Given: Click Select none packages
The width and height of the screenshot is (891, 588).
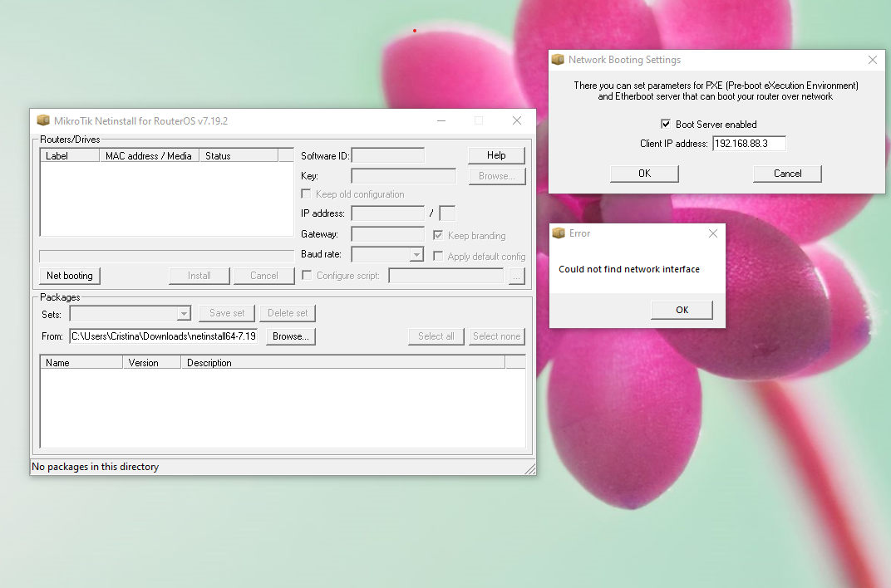Looking at the screenshot, I should [x=497, y=336].
